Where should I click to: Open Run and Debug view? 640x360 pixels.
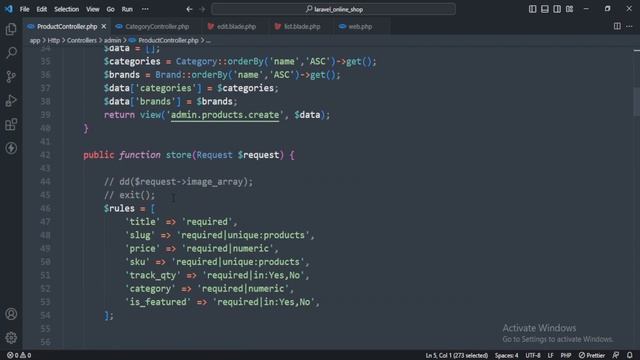[11, 100]
